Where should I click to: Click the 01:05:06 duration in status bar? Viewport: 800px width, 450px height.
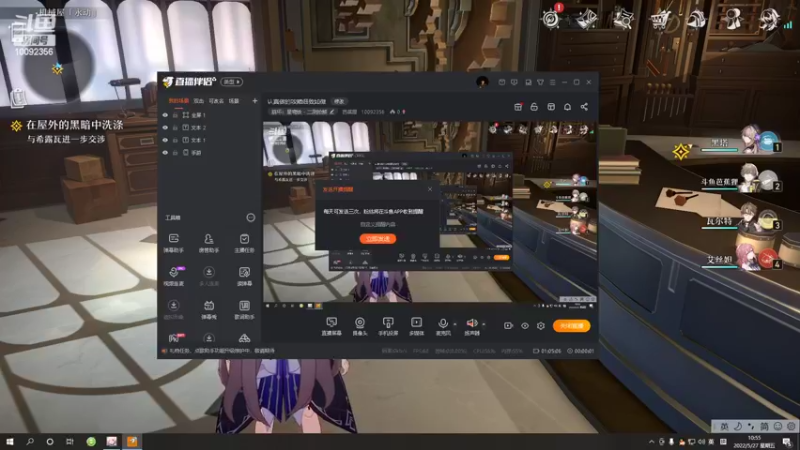551,351
